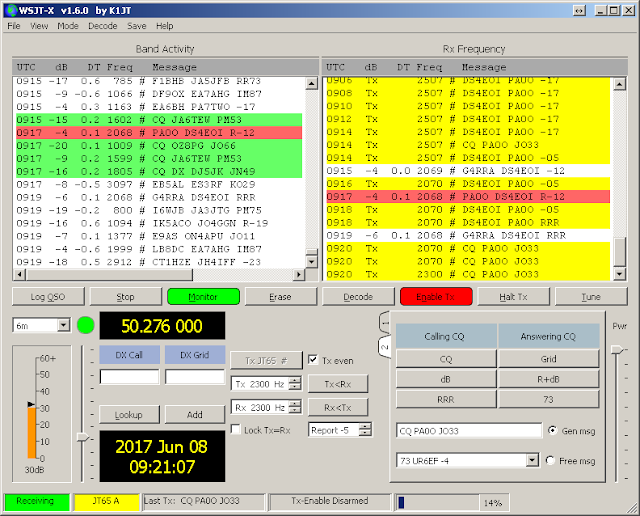Click the Rx Frequency down scroll arrow
Viewport: 640px width, 516px height.
(620, 274)
